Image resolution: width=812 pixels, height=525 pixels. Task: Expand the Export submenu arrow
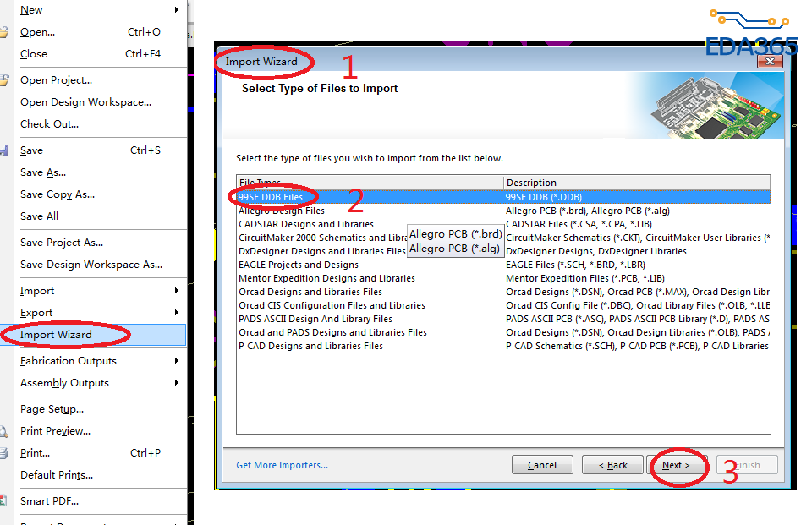click(177, 313)
